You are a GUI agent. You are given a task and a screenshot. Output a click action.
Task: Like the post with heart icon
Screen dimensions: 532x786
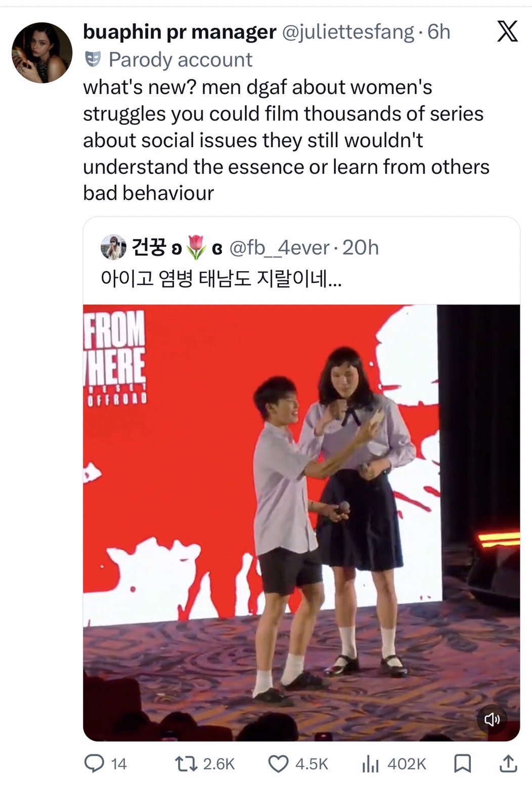coord(278,764)
